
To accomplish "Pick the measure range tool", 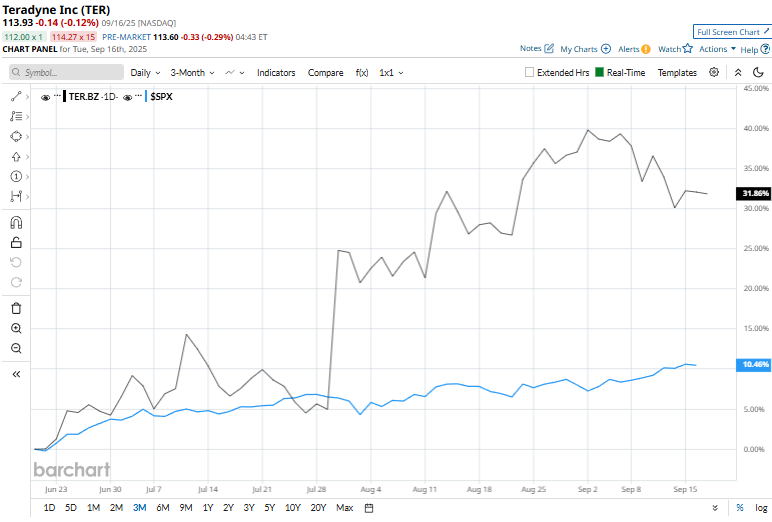I will (16, 196).
